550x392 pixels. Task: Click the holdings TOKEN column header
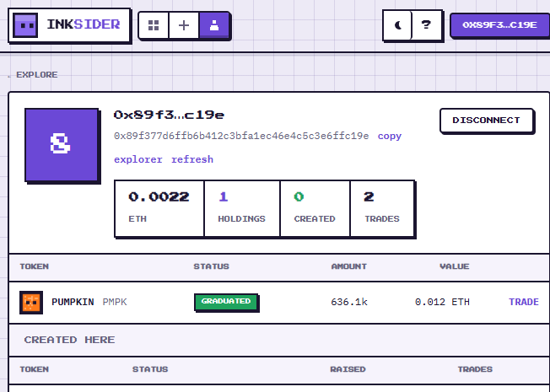35,266
